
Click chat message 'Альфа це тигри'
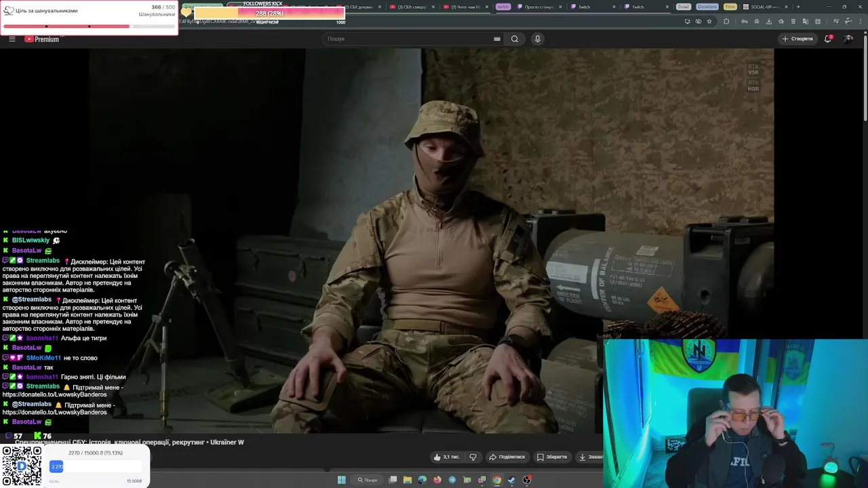click(x=83, y=338)
